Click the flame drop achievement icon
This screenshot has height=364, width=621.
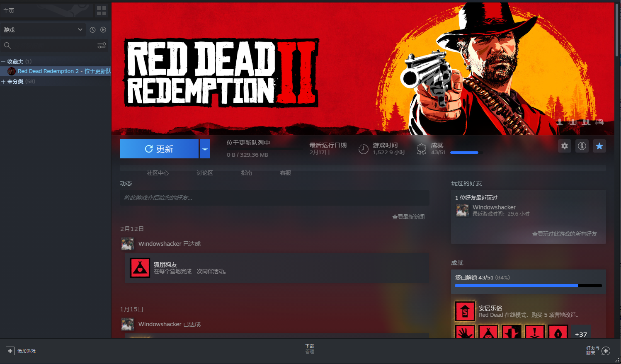558,332
